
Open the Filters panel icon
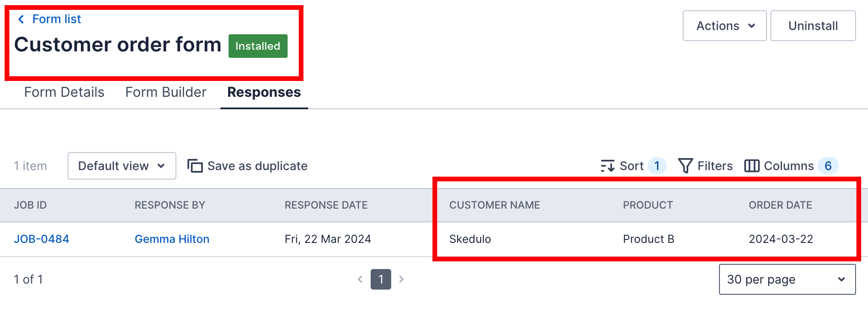(x=686, y=166)
